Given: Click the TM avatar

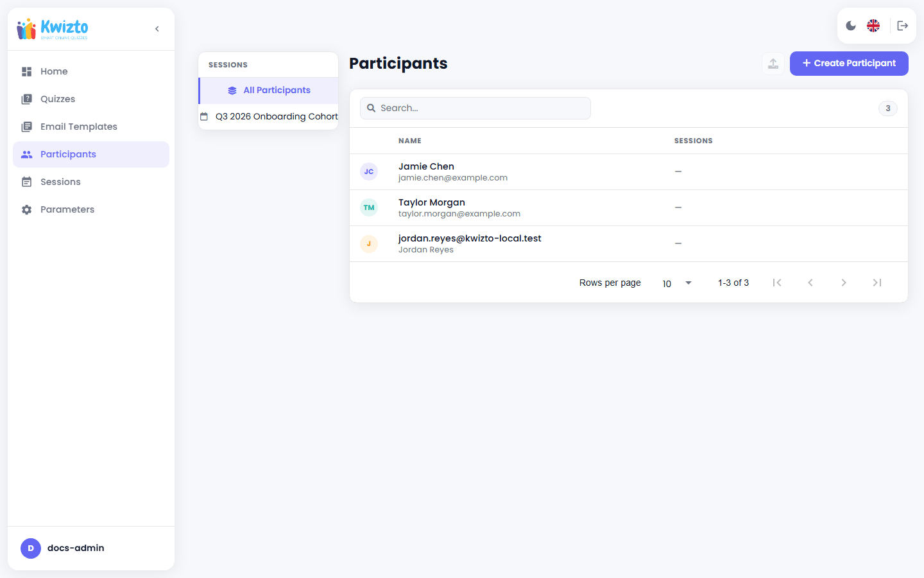Looking at the screenshot, I should click(x=369, y=207).
